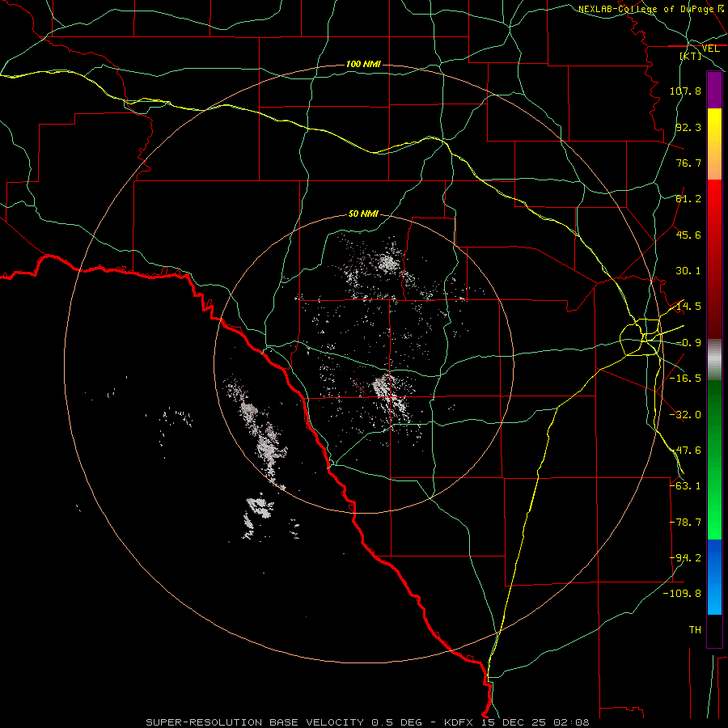The image size is (728, 728).
Task: Click the 100 NMI range ring label
Action: tap(363, 64)
